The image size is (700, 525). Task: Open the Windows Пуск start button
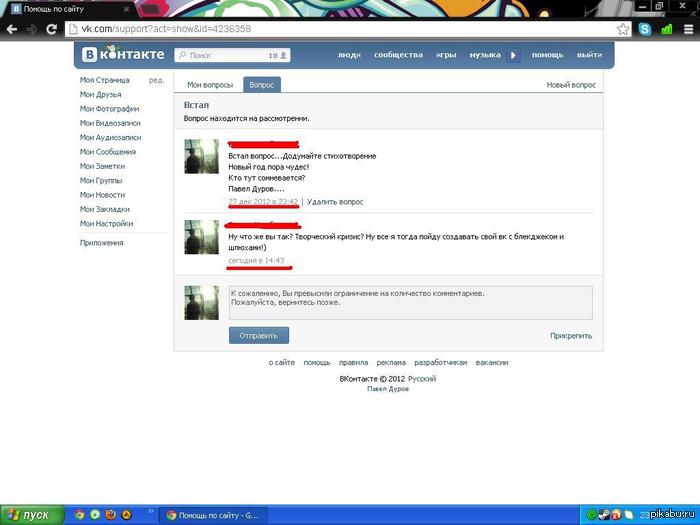pos(28,515)
